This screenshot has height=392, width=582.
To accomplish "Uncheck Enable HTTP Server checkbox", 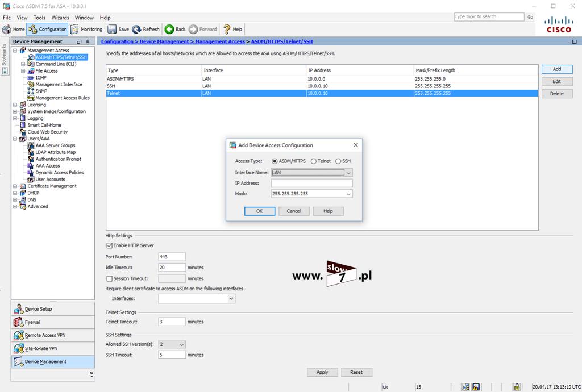I will [x=109, y=245].
